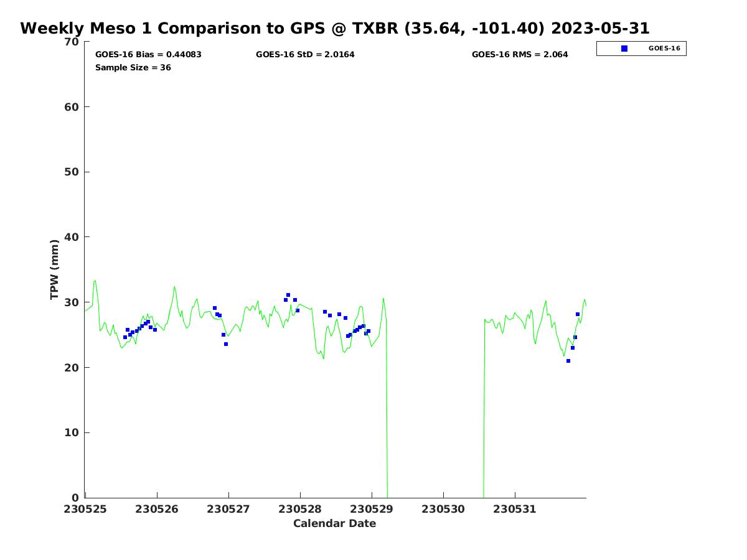Click x-axis tick label 230530

[x=443, y=509]
